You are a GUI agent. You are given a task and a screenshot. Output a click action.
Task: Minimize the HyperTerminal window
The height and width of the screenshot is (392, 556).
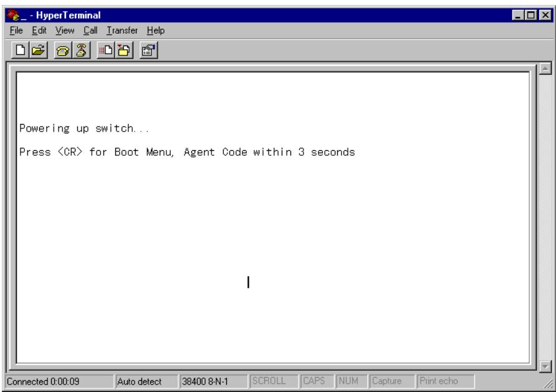[518, 15]
